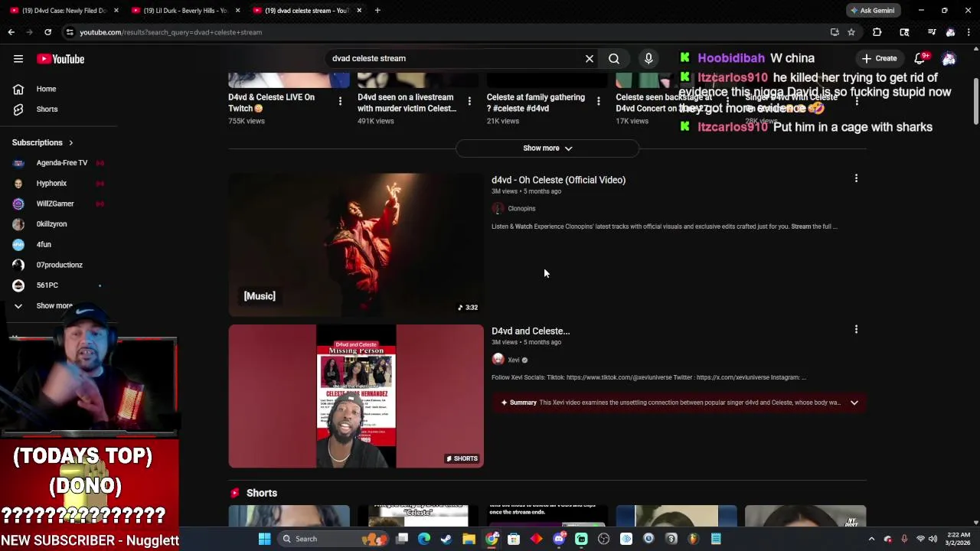Open Microsoft Edge from the taskbar
Viewport: 980px width, 551px height.
click(424, 539)
